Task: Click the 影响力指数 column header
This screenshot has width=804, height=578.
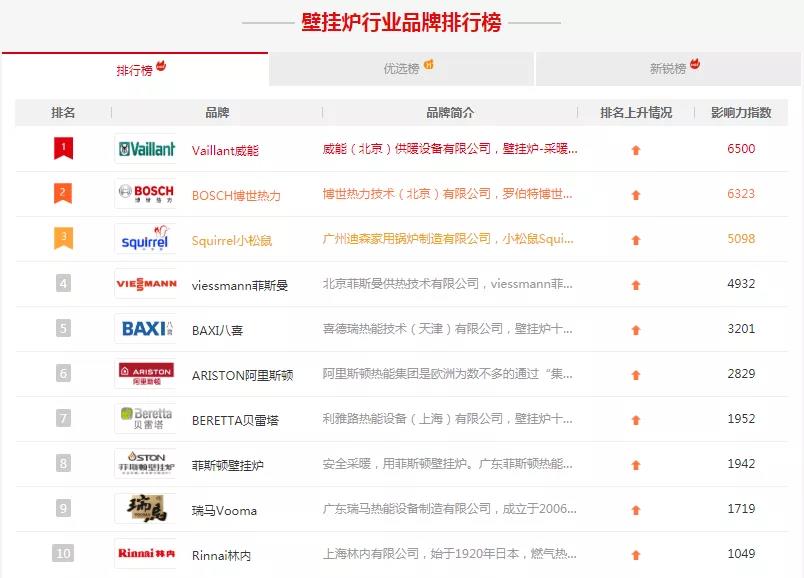Action: pos(741,112)
